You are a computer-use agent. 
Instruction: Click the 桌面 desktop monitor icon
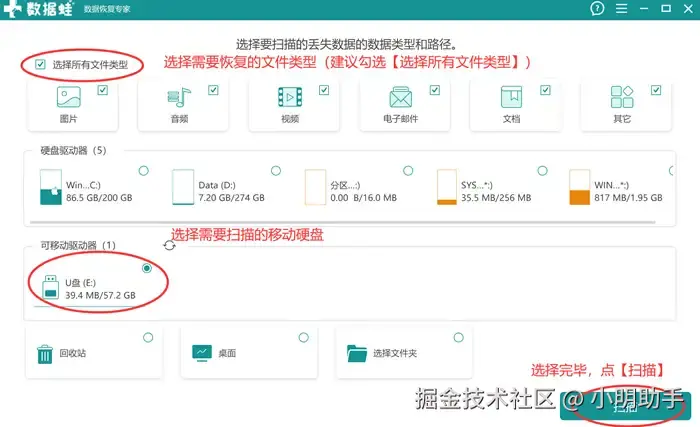coord(202,353)
